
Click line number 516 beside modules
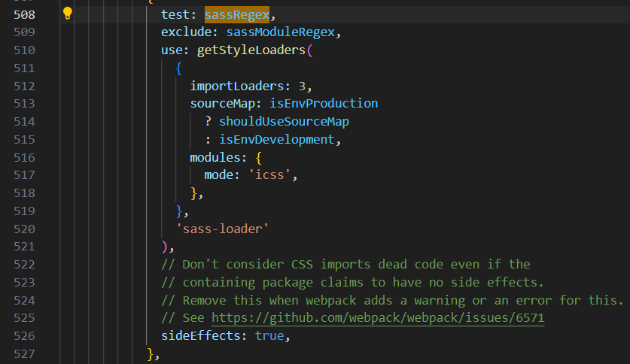click(25, 158)
